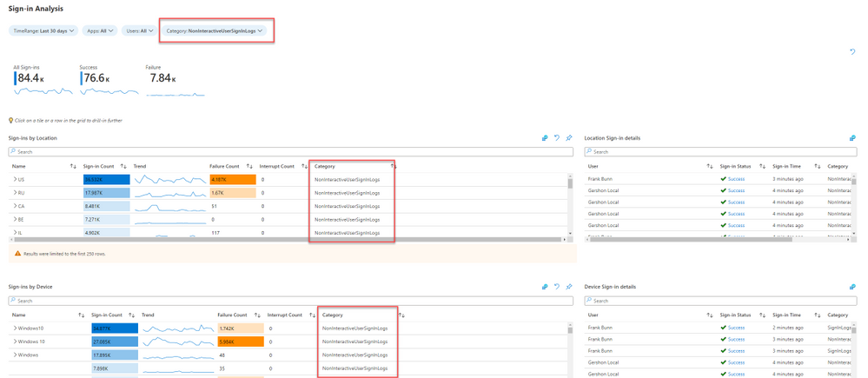
Task: Open the Category NonInteractiveUserSignInLogs filter dropdown
Action: (214, 31)
